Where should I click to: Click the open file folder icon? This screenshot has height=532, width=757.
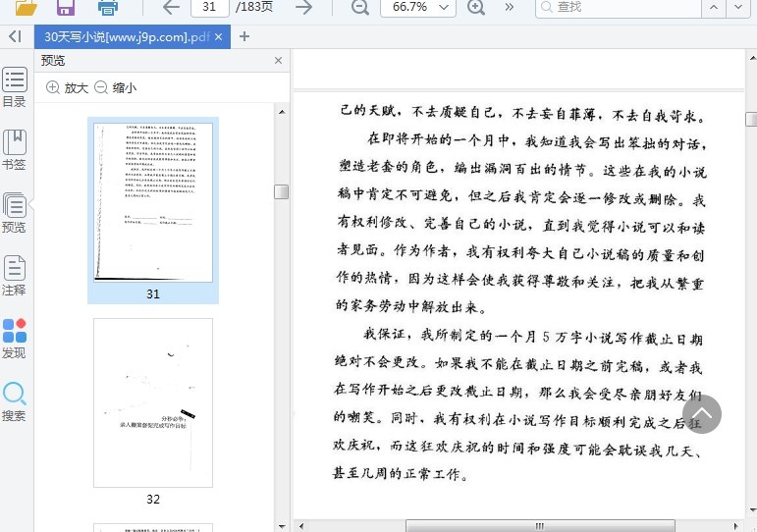click(x=27, y=8)
